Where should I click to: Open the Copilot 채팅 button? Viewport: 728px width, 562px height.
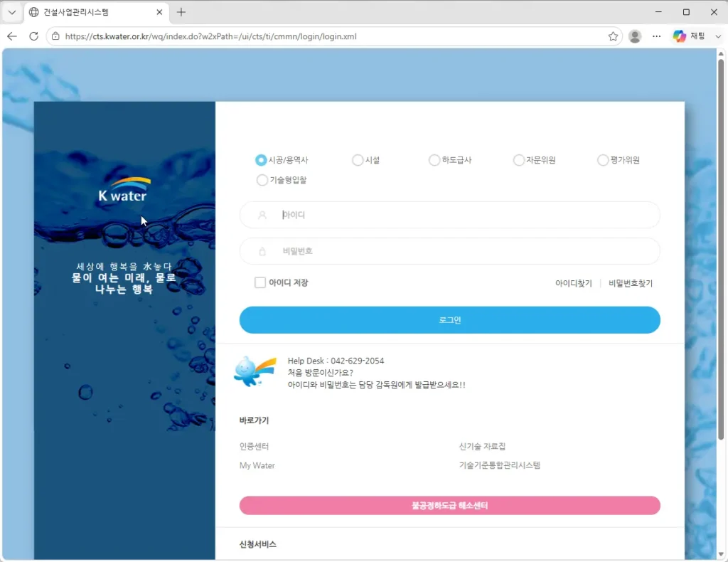tap(689, 36)
